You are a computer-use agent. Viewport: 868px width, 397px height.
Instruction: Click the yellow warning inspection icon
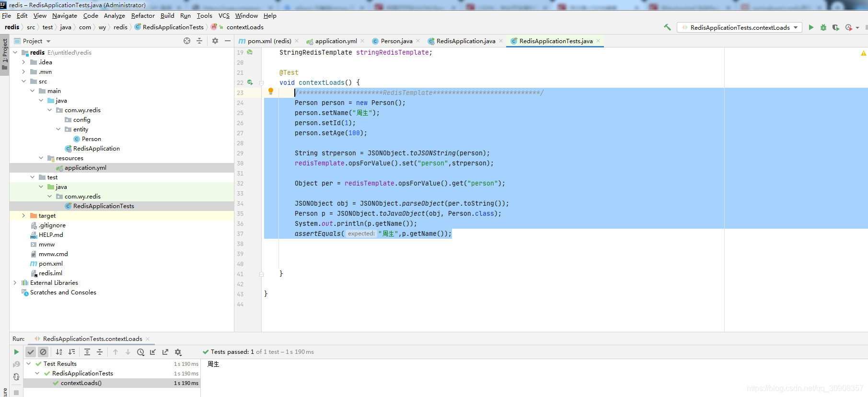pos(863,53)
